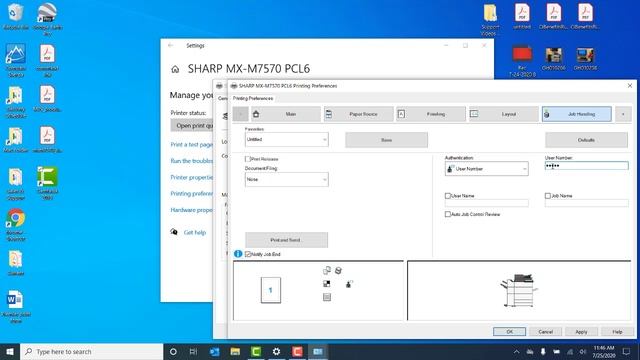Click the Get help link in Settings
This screenshot has height=360, width=640.
[195, 232]
